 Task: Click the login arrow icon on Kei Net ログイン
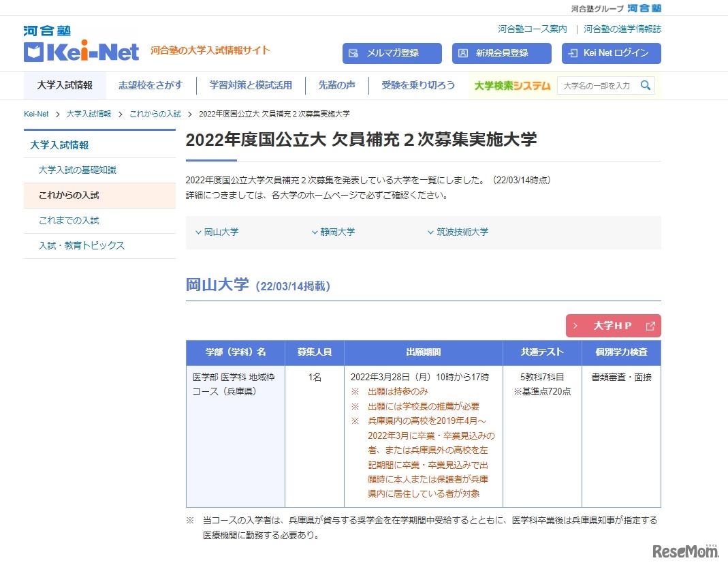(x=574, y=52)
